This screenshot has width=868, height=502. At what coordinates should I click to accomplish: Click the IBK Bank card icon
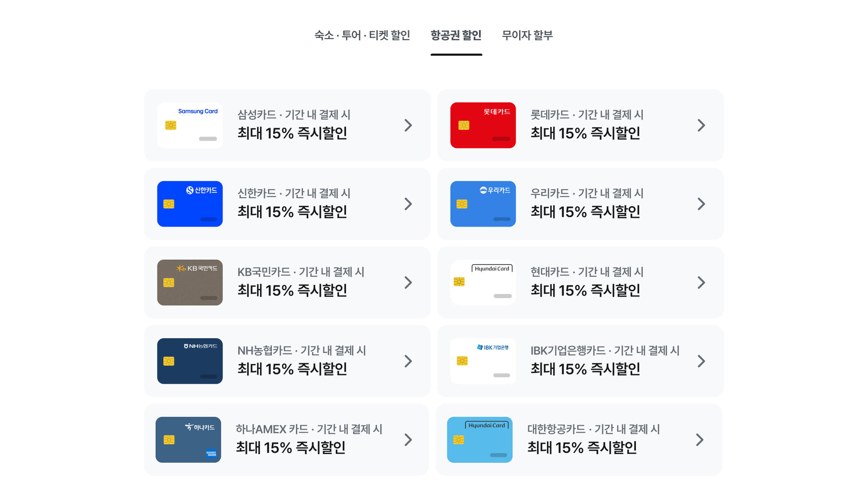click(x=483, y=361)
